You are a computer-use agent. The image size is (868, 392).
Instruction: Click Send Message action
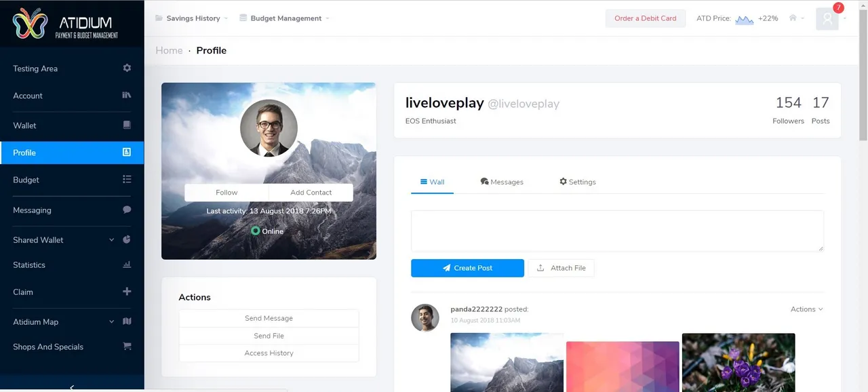tap(269, 318)
